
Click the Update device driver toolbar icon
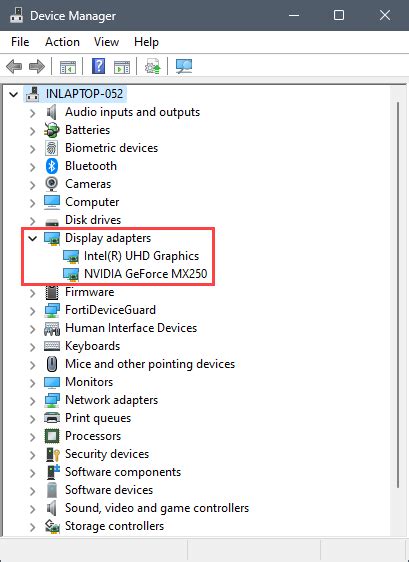153,67
